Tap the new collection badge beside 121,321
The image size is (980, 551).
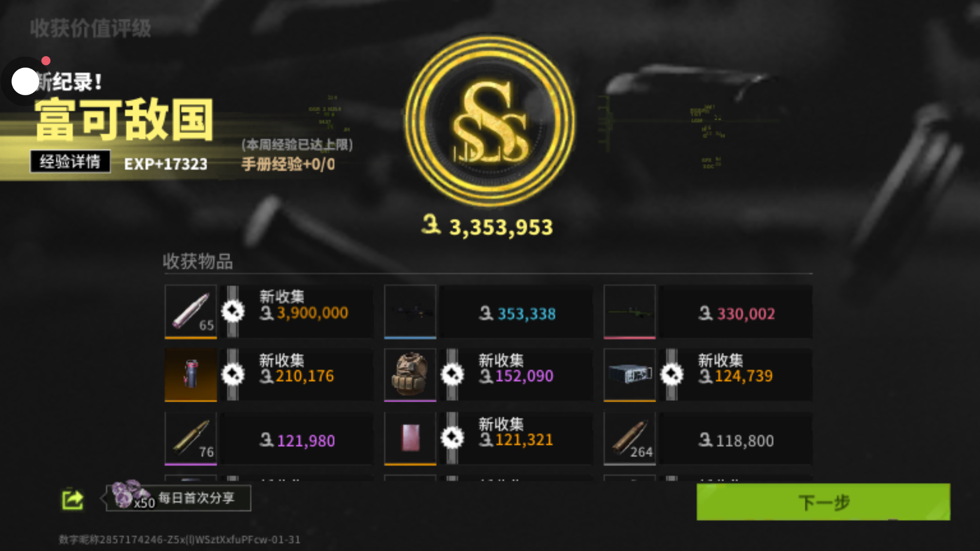click(x=452, y=438)
